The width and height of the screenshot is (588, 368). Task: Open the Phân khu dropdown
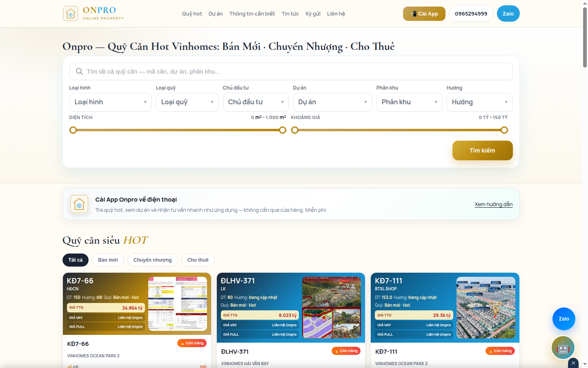410,102
